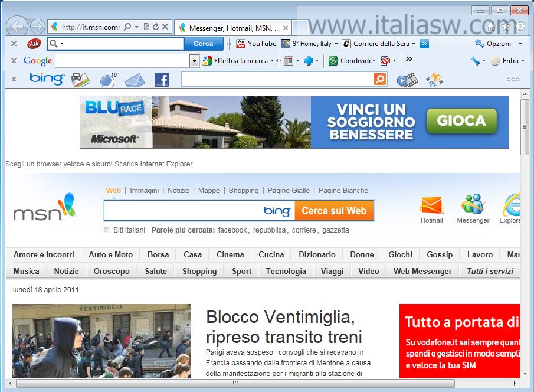The image size is (534, 392).
Task: Open browser Tools gear icon
Action: click(x=520, y=26)
